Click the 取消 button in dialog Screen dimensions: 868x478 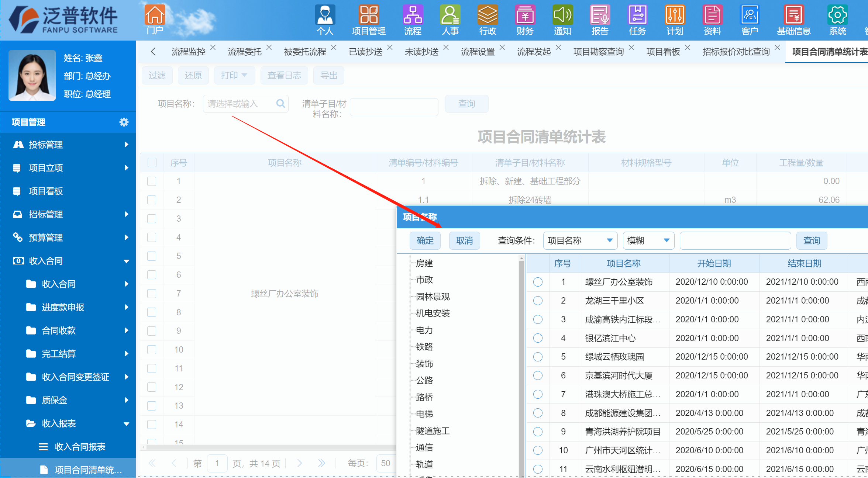464,240
